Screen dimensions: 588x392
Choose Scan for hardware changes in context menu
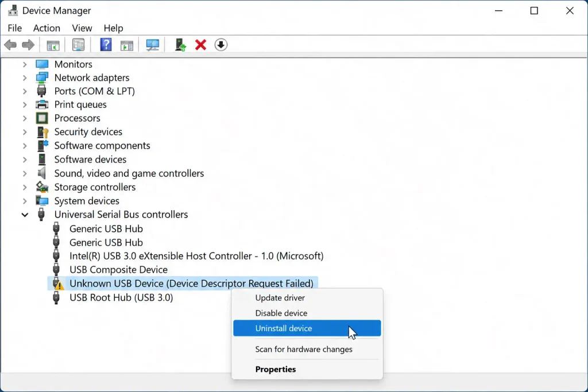pos(307,350)
